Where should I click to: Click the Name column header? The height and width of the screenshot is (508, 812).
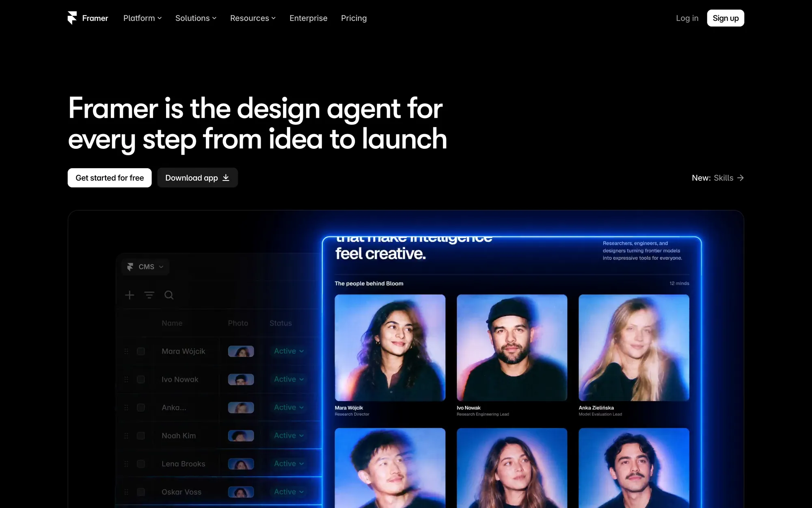tap(172, 323)
